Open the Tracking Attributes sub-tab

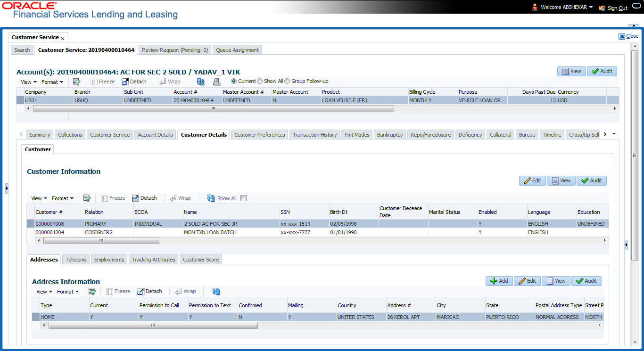[154, 260]
